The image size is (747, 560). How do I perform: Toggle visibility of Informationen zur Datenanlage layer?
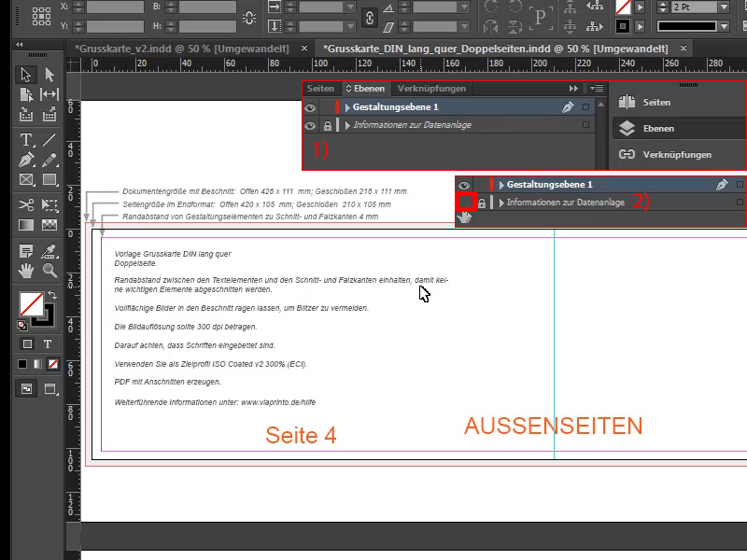(x=310, y=126)
